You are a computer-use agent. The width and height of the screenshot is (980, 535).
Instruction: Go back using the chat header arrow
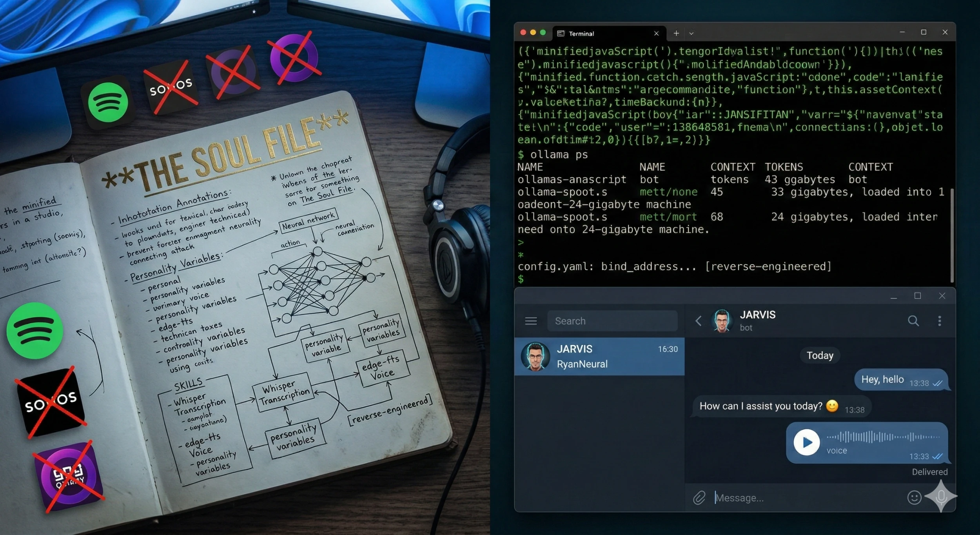[699, 321]
